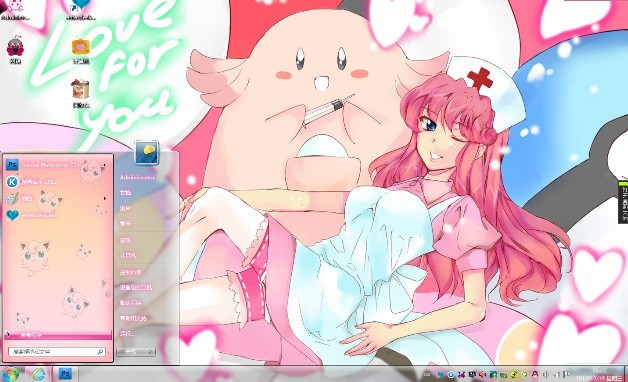Click the Windows Start orb
628x382 pixels.
[11, 374]
